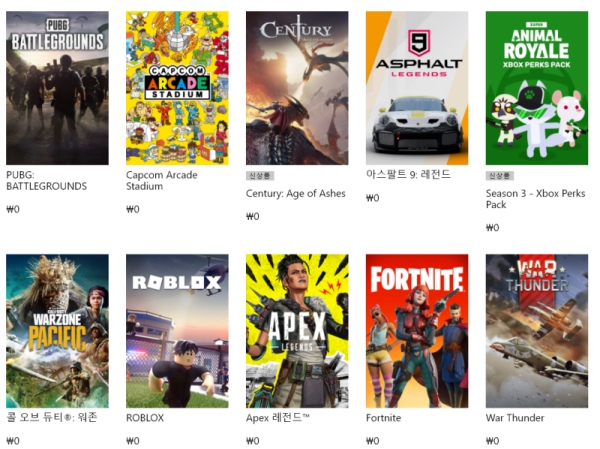Click the Season 3 - Xbox Perks Pack title
This screenshot has width=600, height=449.
[535, 199]
